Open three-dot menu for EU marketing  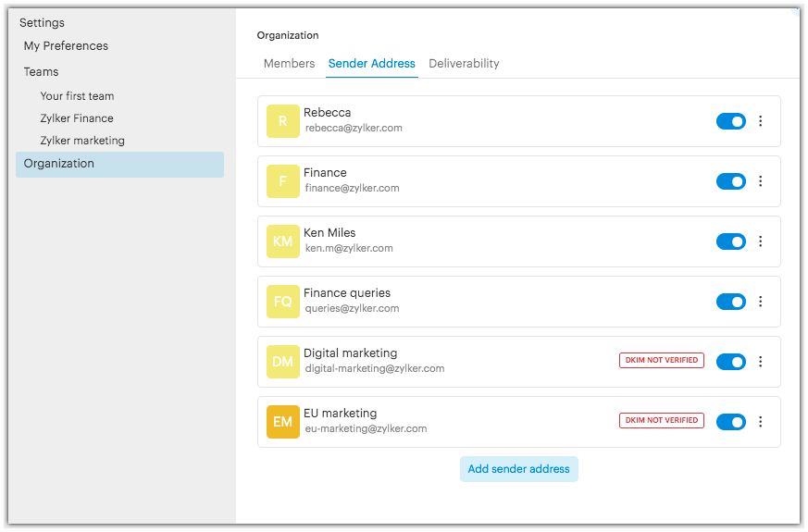(761, 422)
